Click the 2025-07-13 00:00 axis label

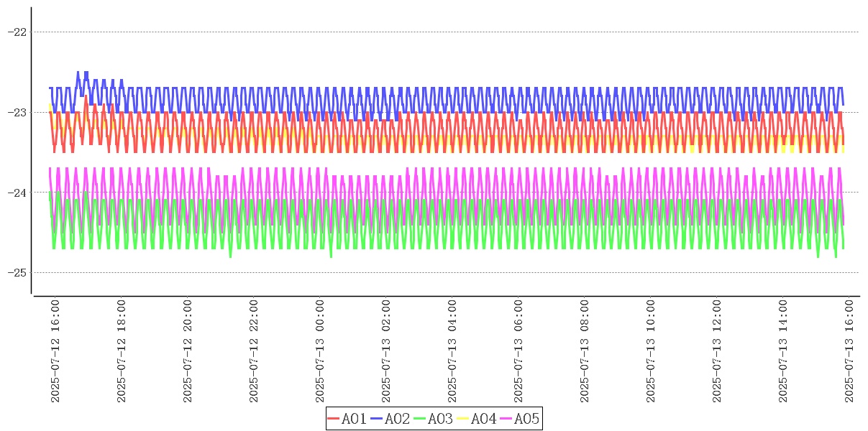pos(320,351)
